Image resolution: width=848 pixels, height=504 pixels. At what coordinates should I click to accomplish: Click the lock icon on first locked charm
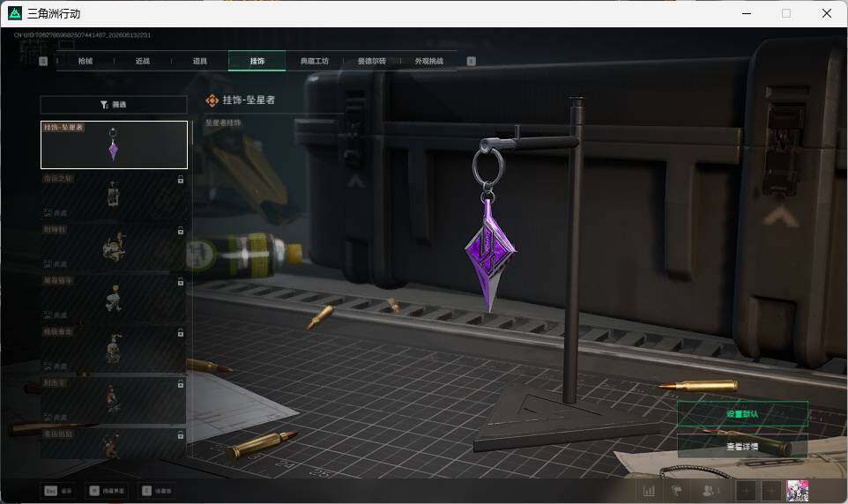point(181,180)
